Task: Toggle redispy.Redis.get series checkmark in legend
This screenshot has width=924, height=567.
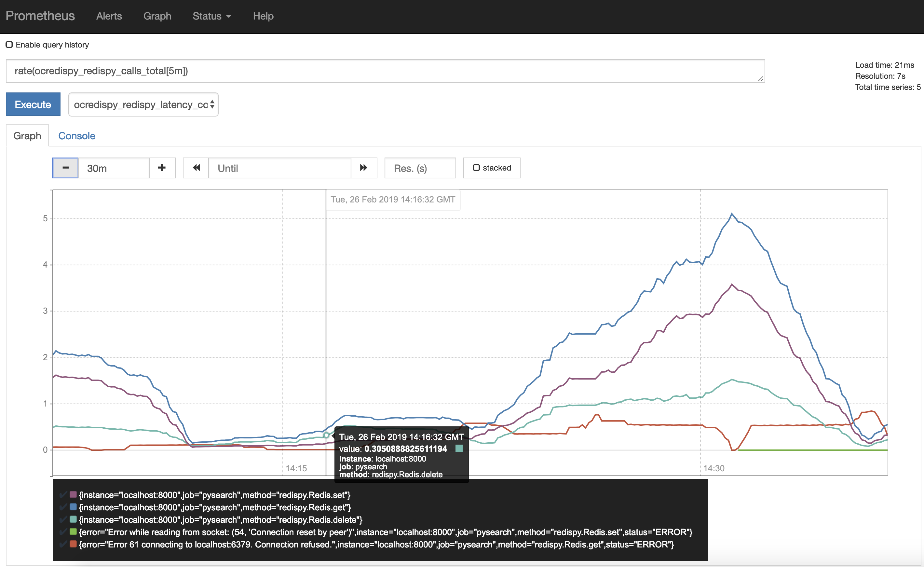Action: 63,507
